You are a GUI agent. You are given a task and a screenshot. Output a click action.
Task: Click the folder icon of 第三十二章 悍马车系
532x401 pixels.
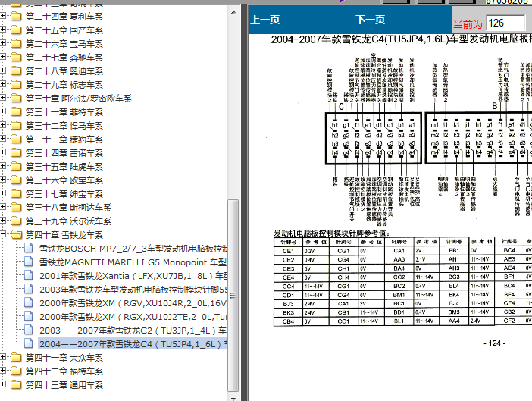pyautogui.click(x=16, y=125)
